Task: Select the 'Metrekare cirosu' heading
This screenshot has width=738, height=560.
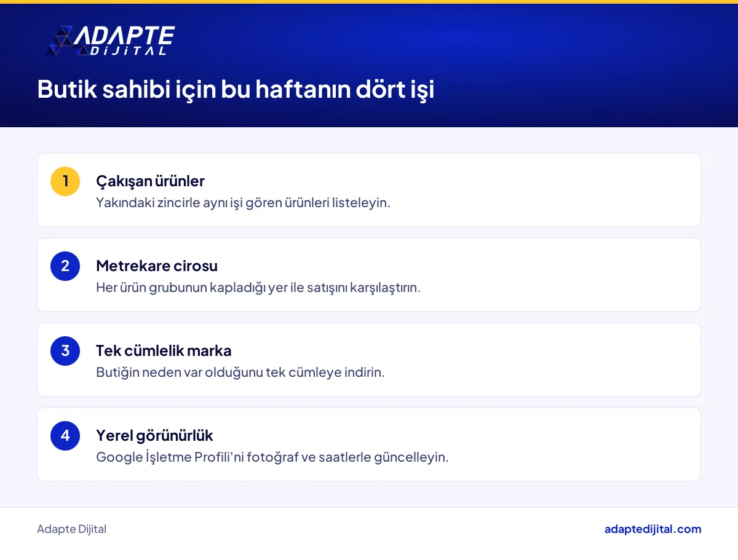Action: 157,266
